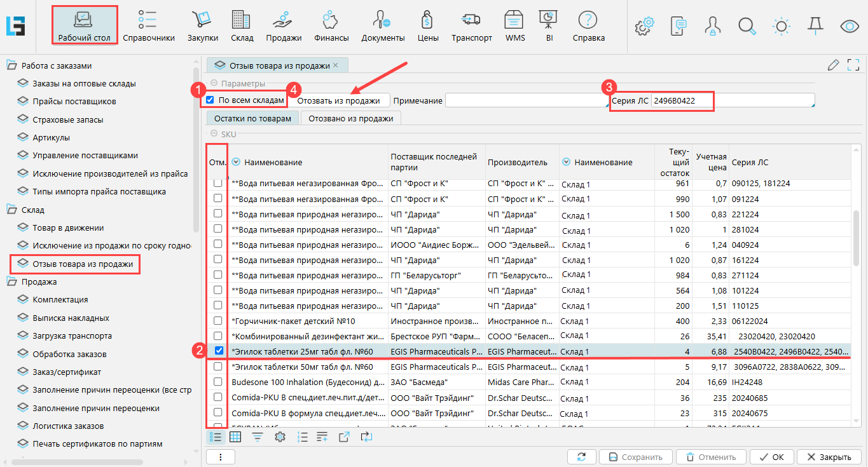Collapse the Параметры section
This screenshot has width=868, height=467.
tap(214, 83)
